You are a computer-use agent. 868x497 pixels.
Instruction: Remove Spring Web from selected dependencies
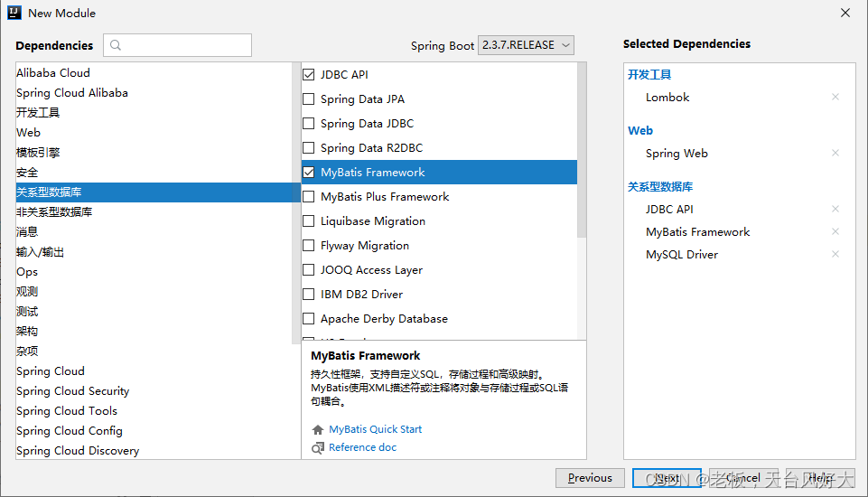click(835, 153)
